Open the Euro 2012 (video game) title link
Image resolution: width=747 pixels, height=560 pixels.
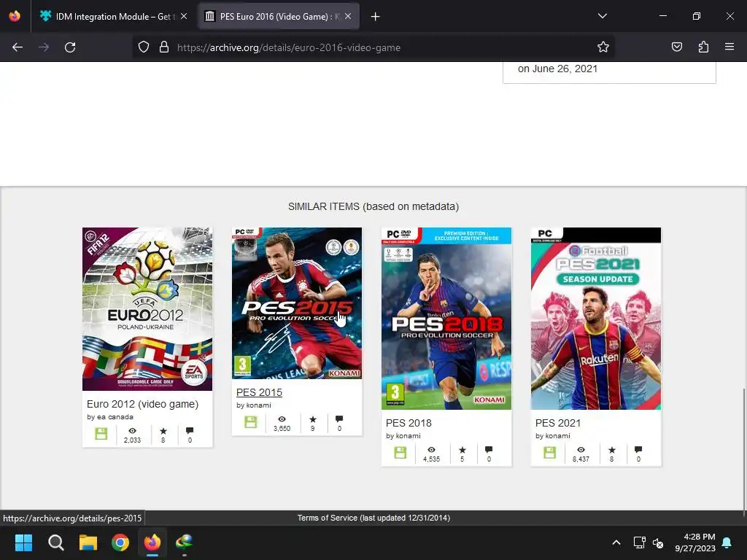pos(142,404)
